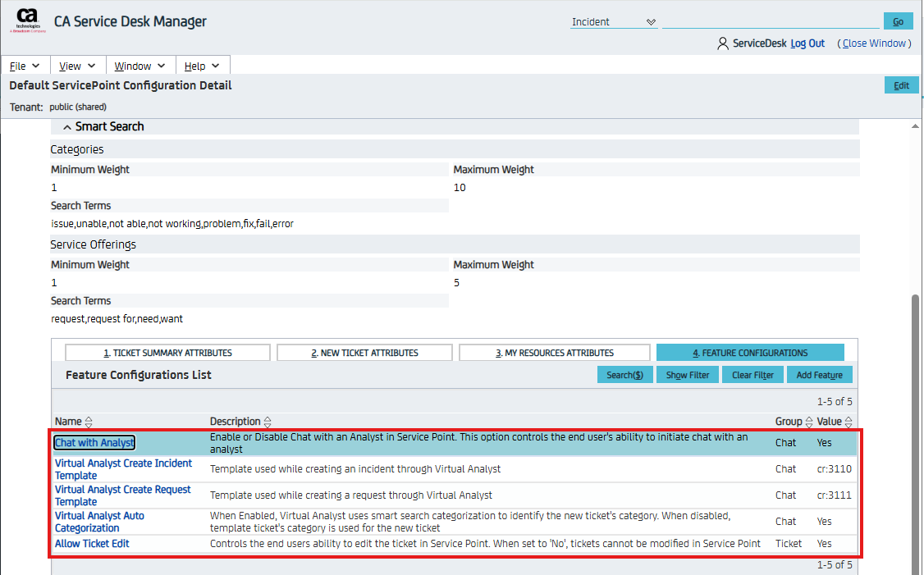Viewport: 924px width, 575px height.
Task: Click the CA Technologies logo
Action: [27, 20]
